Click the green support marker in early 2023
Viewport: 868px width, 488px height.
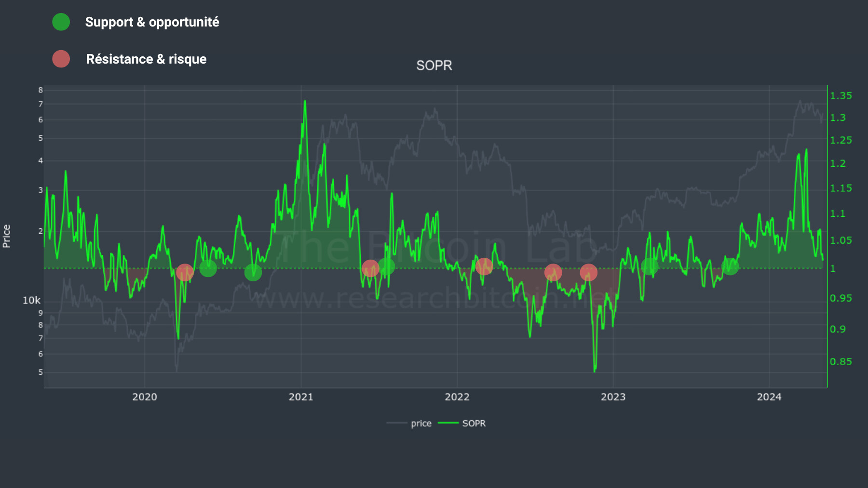(x=650, y=266)
